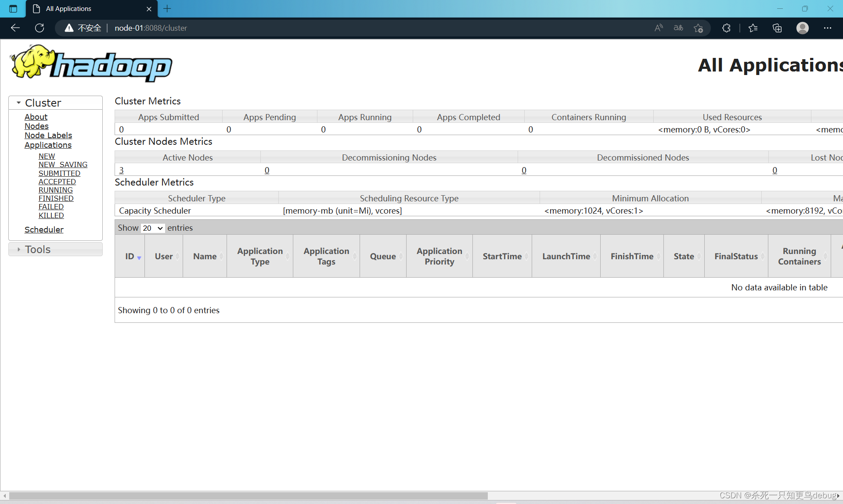Click the active nodes count 3
Image resolution: width=843 pixels, height=504 pixels.
[122, 170]
